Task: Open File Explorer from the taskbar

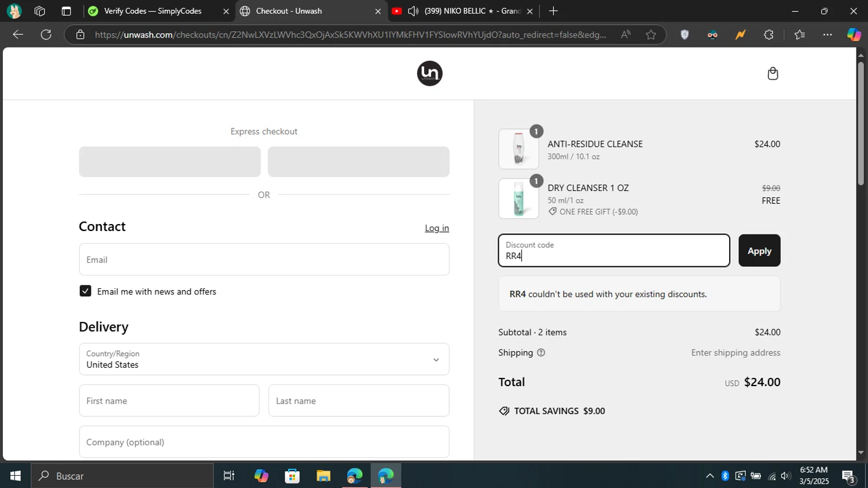Action: pyautogui.click(x=323, y=476)
